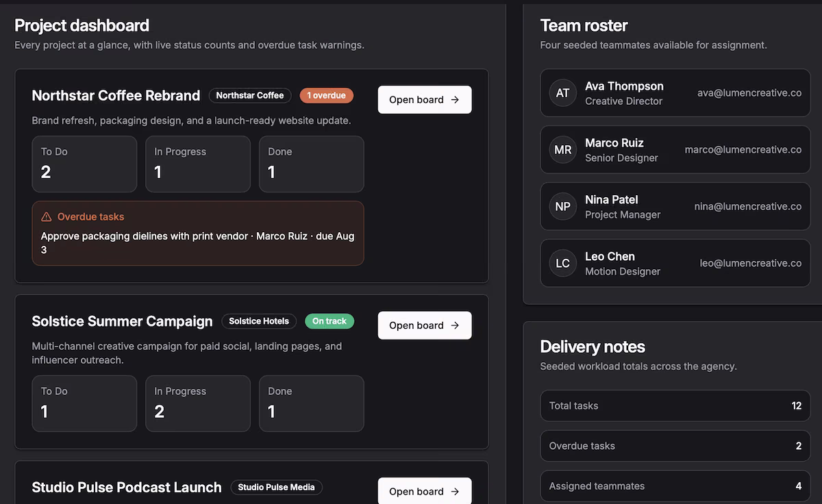This screenshot has width=822, height=504.
Task: Click Ava Thompson's name in roster
Action: [624, 86]
